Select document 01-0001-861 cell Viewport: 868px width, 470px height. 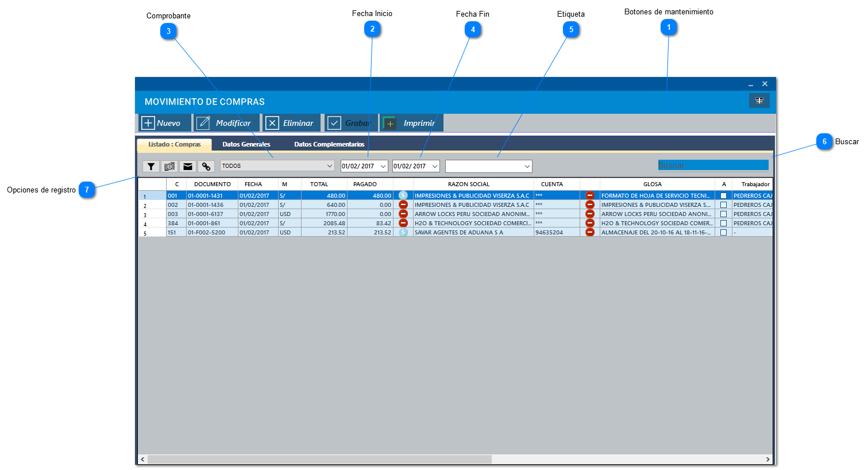tap(212, 224)
